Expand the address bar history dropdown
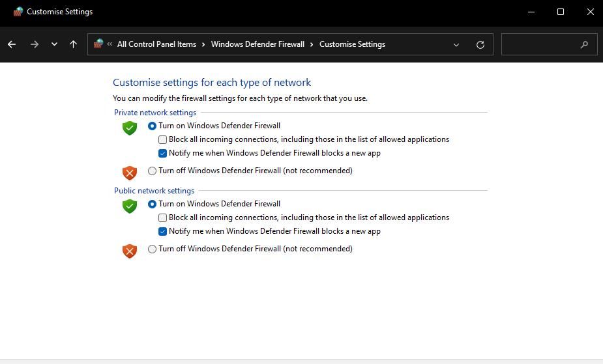The image size is (603, 364). pyautogui.click(x=456, y=45)
